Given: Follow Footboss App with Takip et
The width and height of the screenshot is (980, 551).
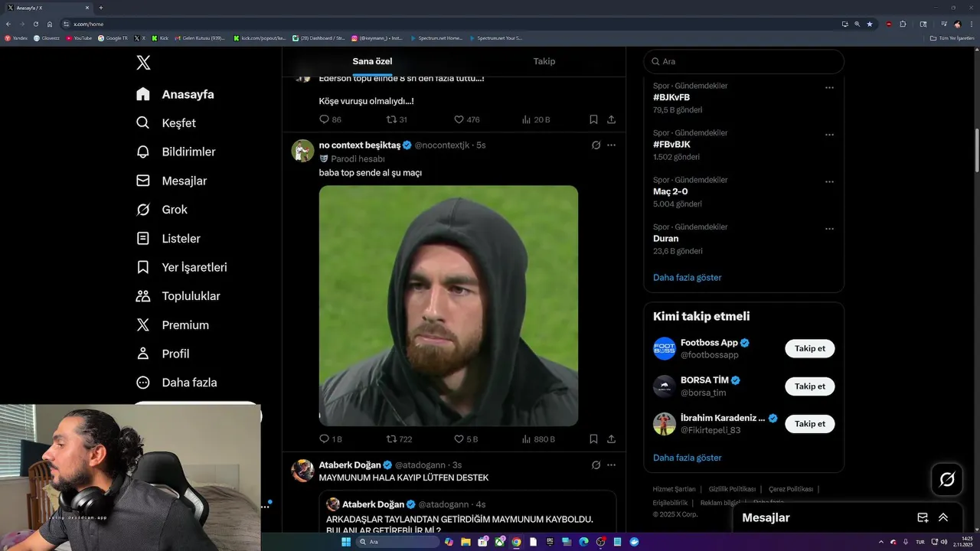Looking at the screenshot, I should tap(809, 349).
